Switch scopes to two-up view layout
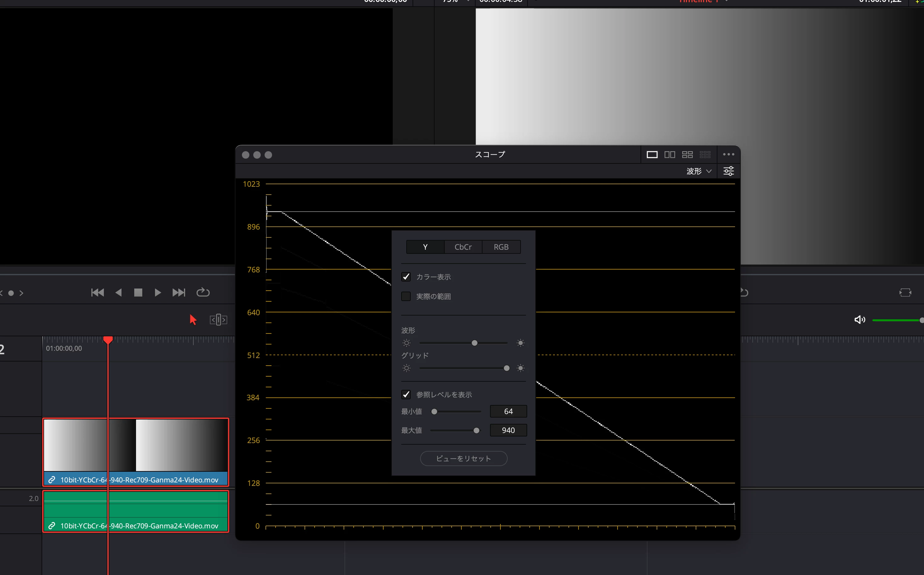This screenshot has width=924, height=575. (x=669, y=154)
